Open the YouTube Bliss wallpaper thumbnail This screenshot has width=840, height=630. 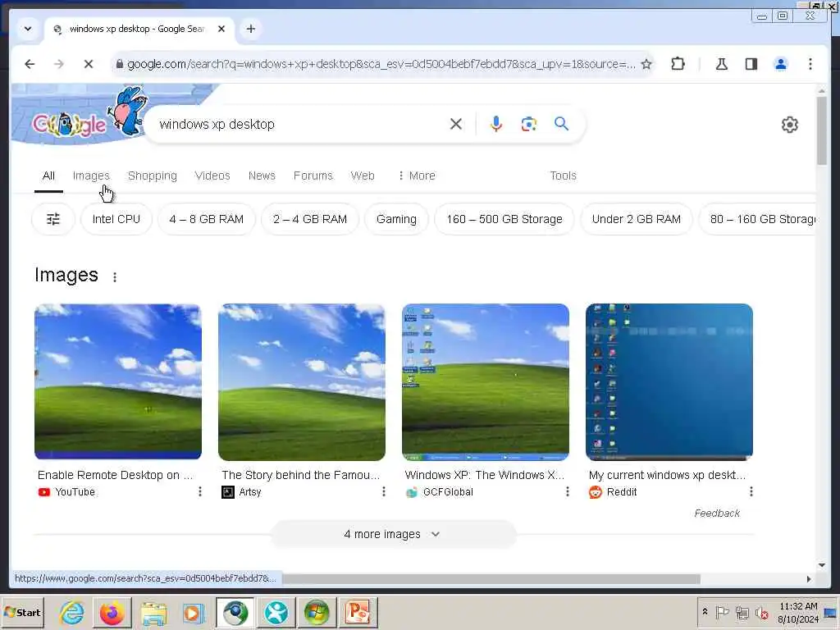(x=118, y=381)
